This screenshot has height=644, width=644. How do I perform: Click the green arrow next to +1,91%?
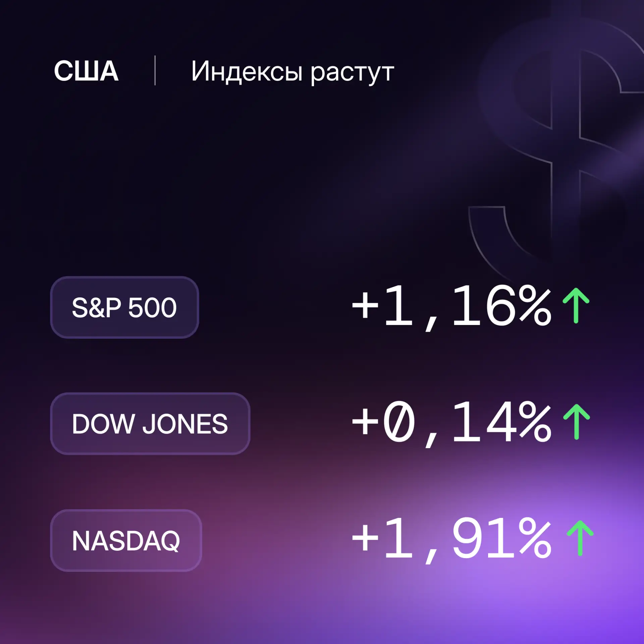pyautogui.click(x=580, y=538)
